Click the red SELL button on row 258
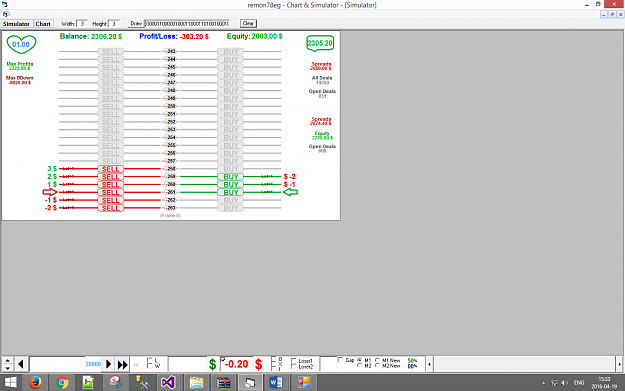This screenshot has width=625, height=391. point(110,169)
